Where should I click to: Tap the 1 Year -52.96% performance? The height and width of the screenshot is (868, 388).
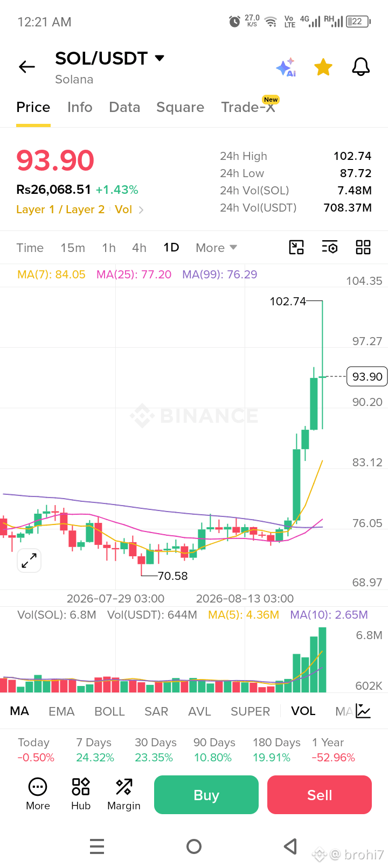(334, 750)
